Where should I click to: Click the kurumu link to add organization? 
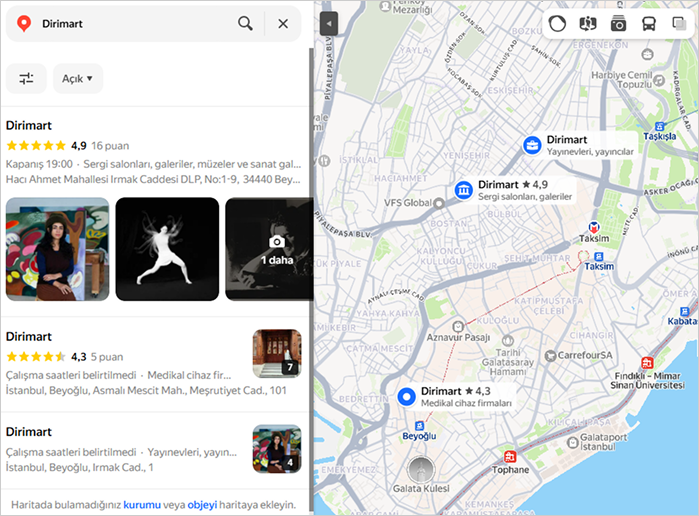coord(142,505)
